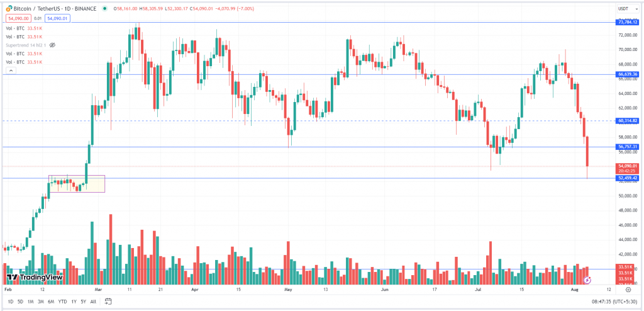
Task: Click the red sell price 54,090.00 button
Action: (x=17, y=19)
